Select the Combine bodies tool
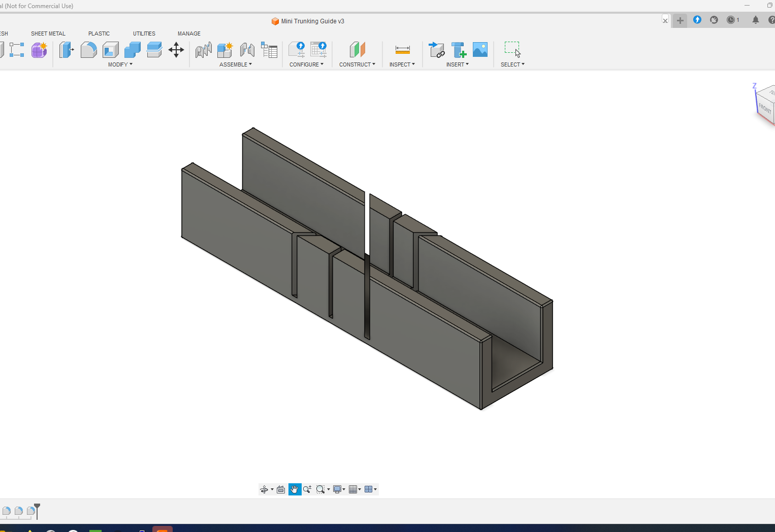Screen dimensions: 775x532 point(132,50)
